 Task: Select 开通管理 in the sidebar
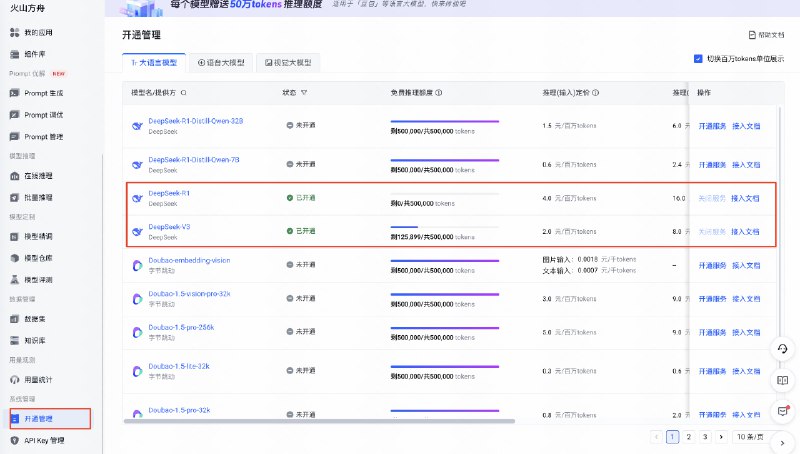50,419
